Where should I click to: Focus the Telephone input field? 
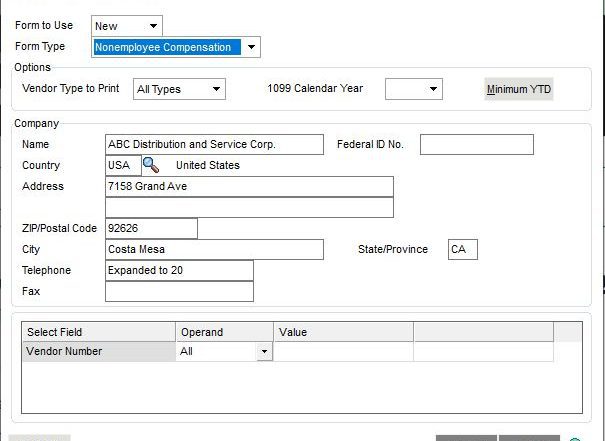coord(178,271)
